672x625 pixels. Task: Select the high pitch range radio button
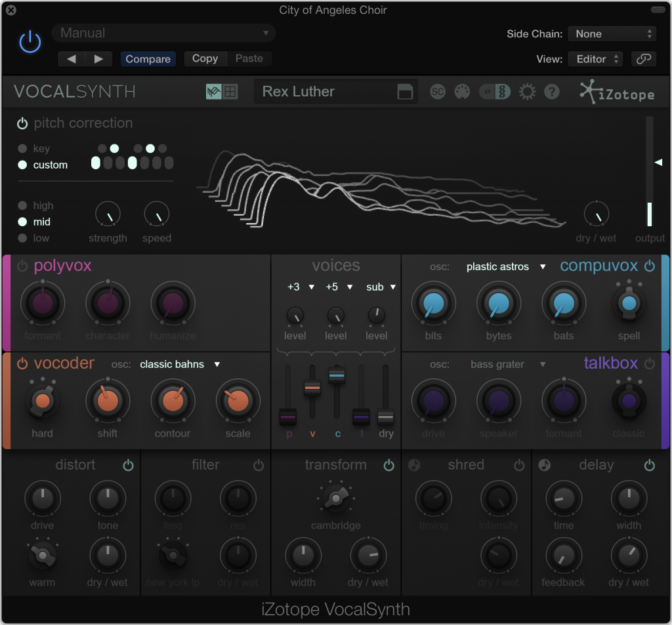coord(23,206)
